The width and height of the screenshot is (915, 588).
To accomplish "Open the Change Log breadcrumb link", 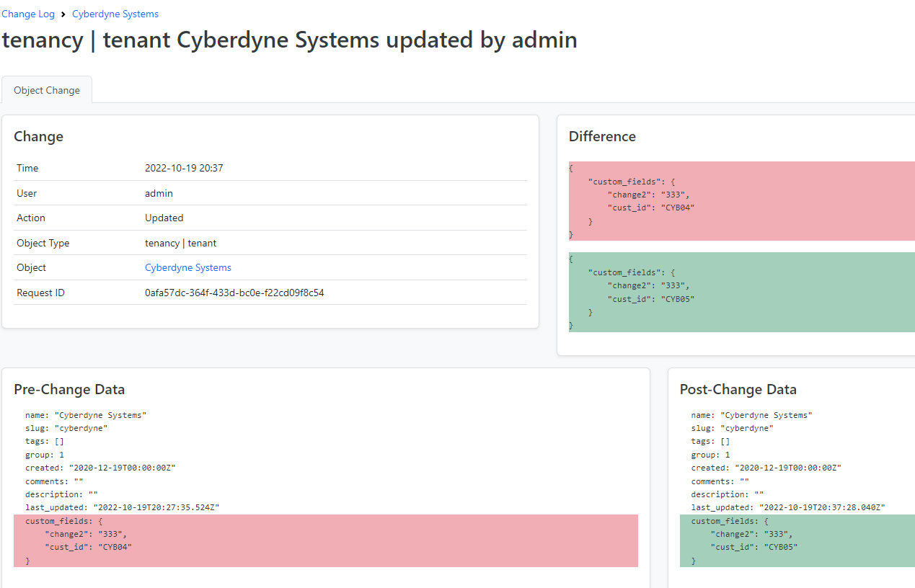I will 28,13.
